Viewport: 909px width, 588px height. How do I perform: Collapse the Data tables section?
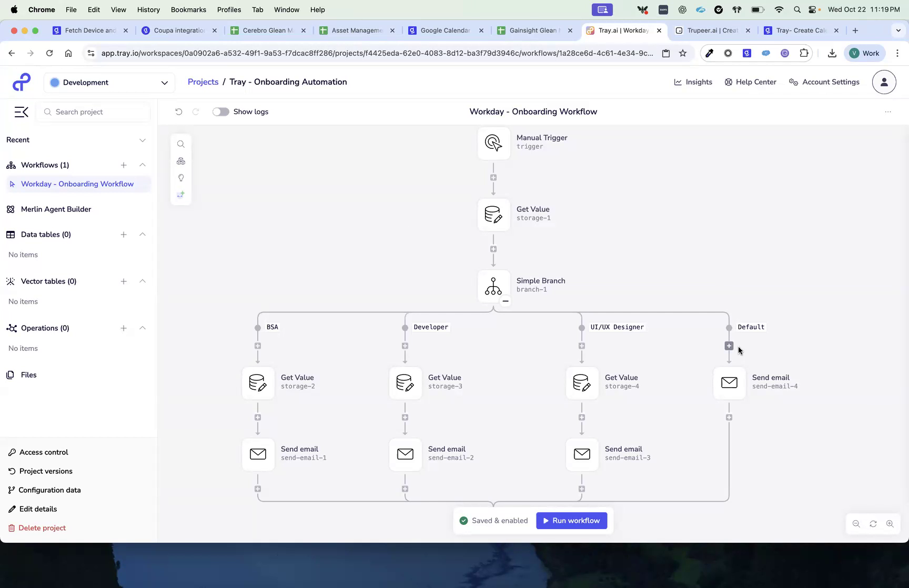pos(143,235)
